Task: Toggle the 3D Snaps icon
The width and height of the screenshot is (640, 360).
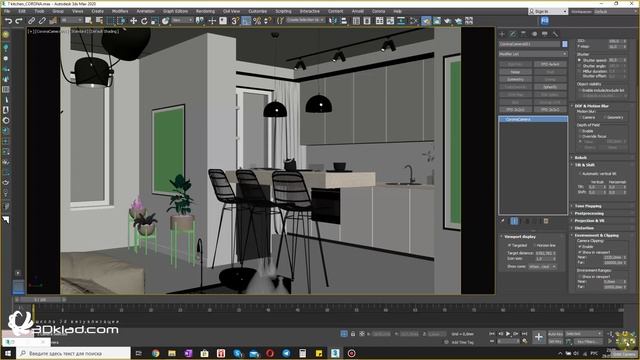Action: tap(235, 21)
